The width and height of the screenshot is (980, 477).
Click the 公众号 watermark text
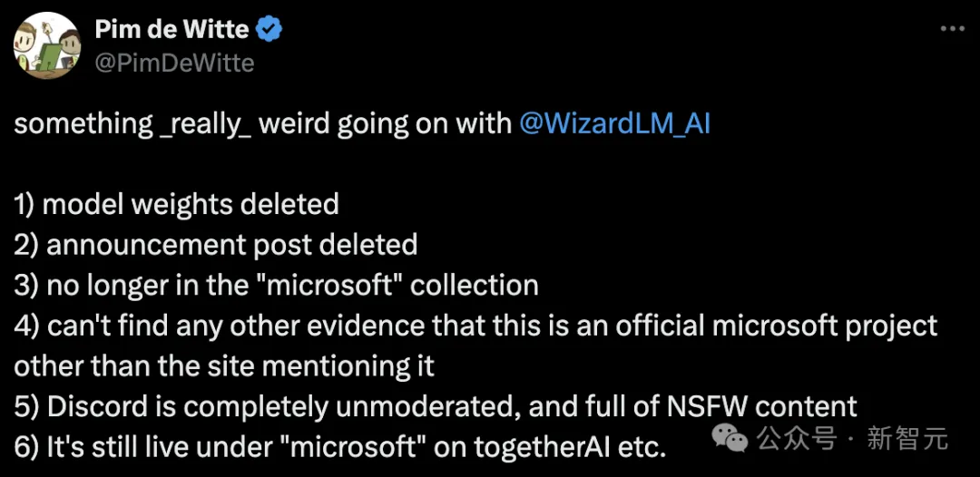tap(797, 440)
